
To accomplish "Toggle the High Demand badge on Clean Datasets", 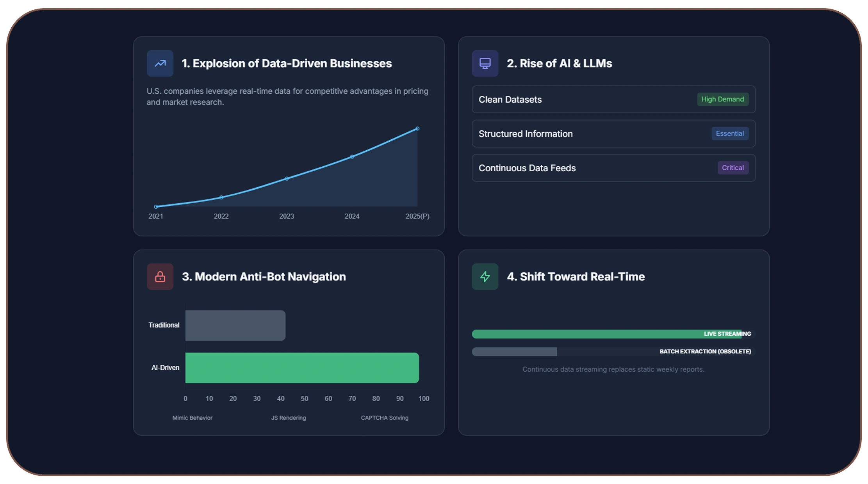I will (722, 99).
